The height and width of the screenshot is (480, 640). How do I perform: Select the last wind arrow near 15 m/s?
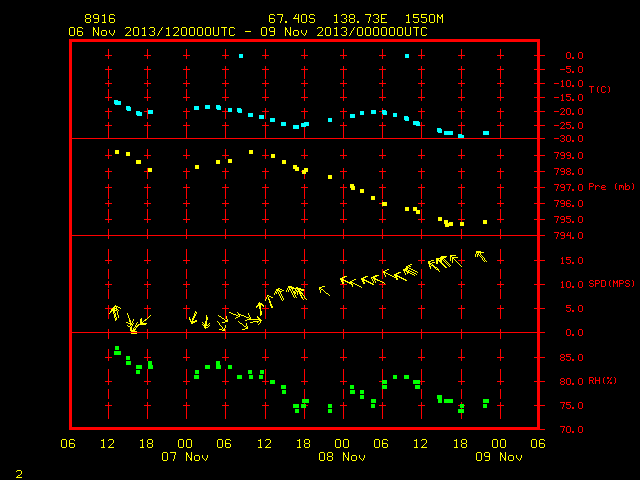tap(481, 256)
